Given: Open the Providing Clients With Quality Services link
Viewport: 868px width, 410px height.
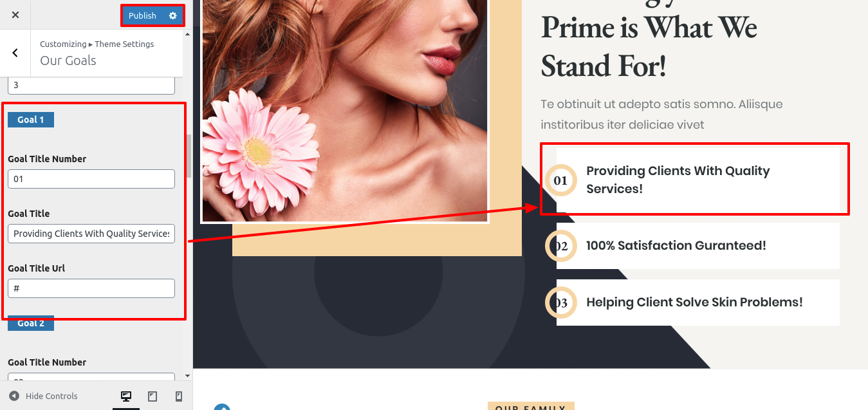Looking at the screenshot, I should (678, 180).
